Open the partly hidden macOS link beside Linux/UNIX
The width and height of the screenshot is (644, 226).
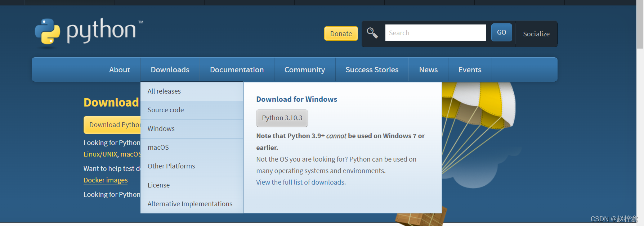point(130,154)
